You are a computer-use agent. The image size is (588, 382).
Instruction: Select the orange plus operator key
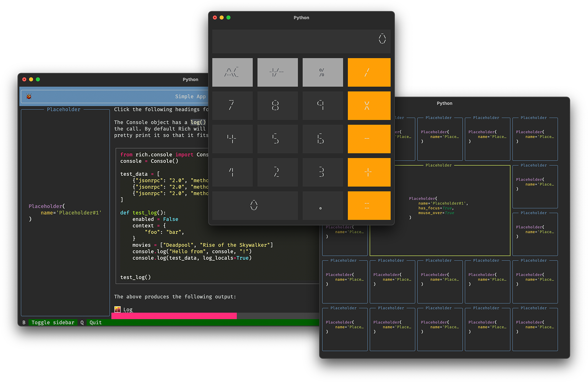coord(369,172)
